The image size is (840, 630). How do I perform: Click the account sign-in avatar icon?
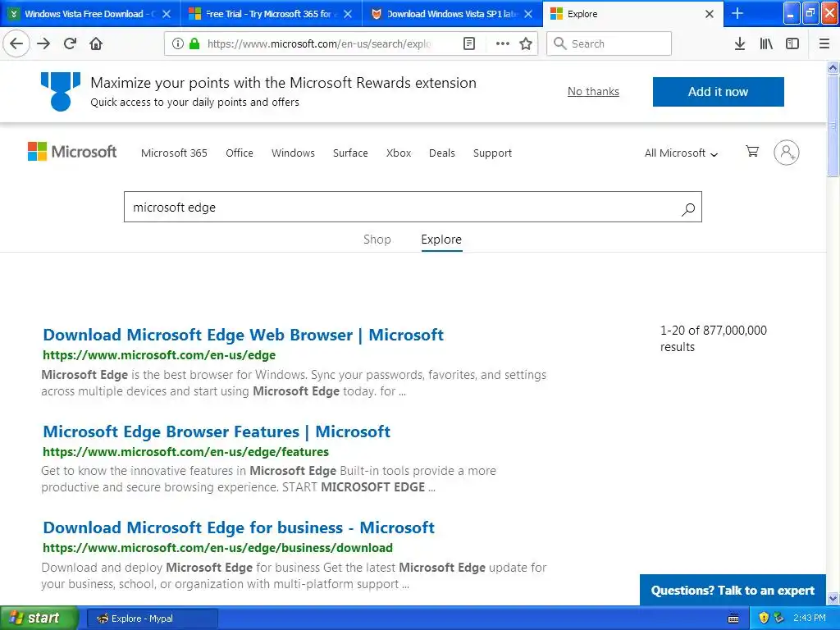[787, 153]
